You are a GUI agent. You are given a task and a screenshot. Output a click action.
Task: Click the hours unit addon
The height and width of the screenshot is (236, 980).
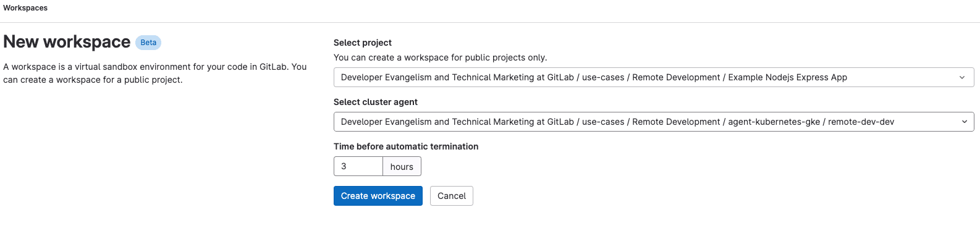tap(402, 166)
